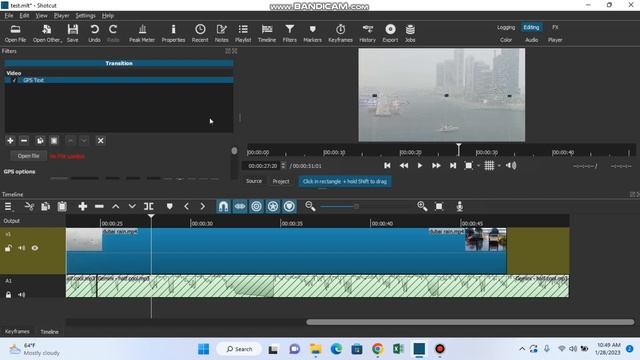Viewport: 640px width, 360px height.
Task: Save the project with Save icon
Action: click(x=73, y=33)
